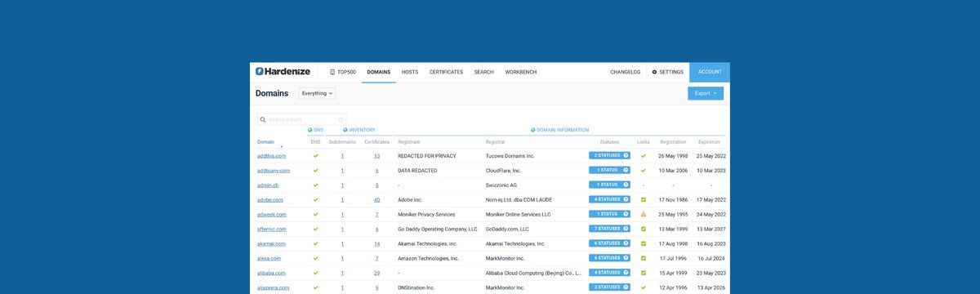The height and width of the screenshot is (294, 980).
Task: Open the akamai.com domain link
Action: (270, 243)
